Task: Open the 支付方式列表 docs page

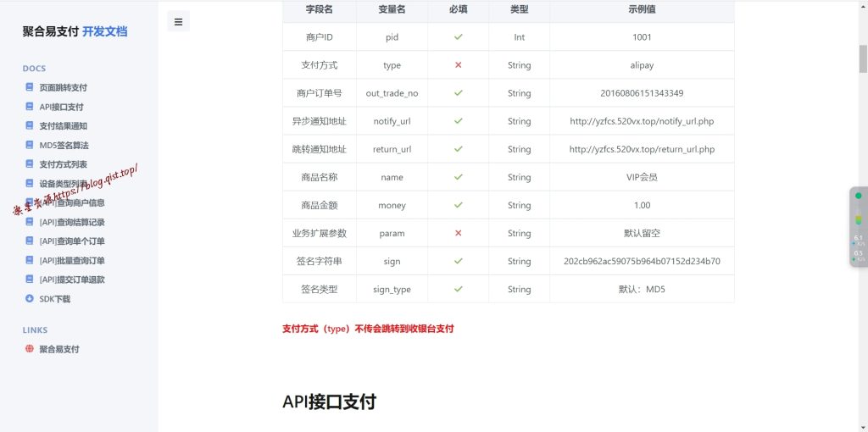Action: click(63, 164)
